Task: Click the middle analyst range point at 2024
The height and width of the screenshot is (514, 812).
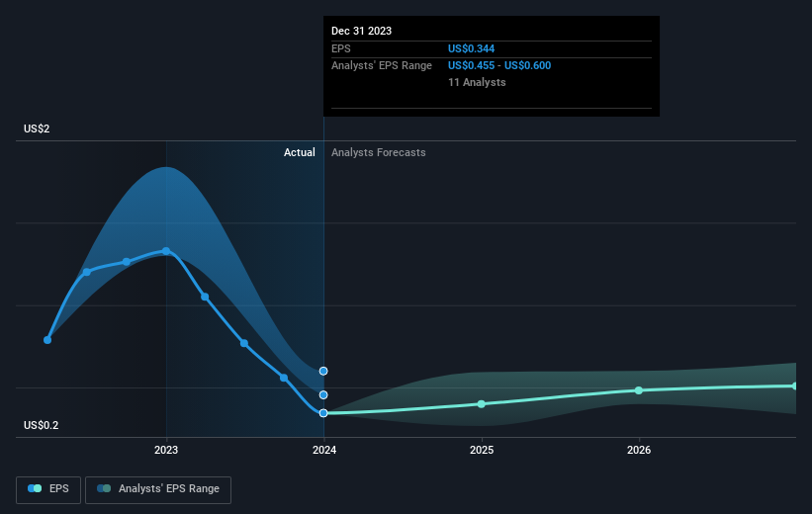Action: [x=323, y=395]
